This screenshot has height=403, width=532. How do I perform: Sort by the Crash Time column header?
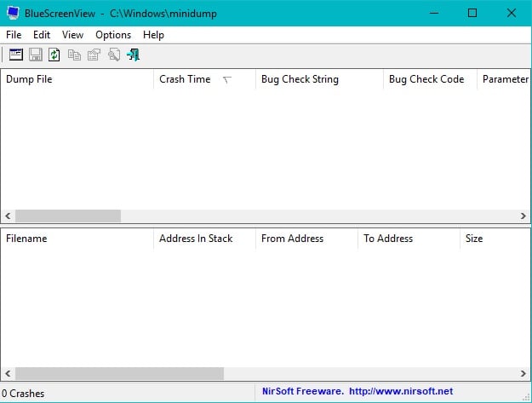(204, 79)
